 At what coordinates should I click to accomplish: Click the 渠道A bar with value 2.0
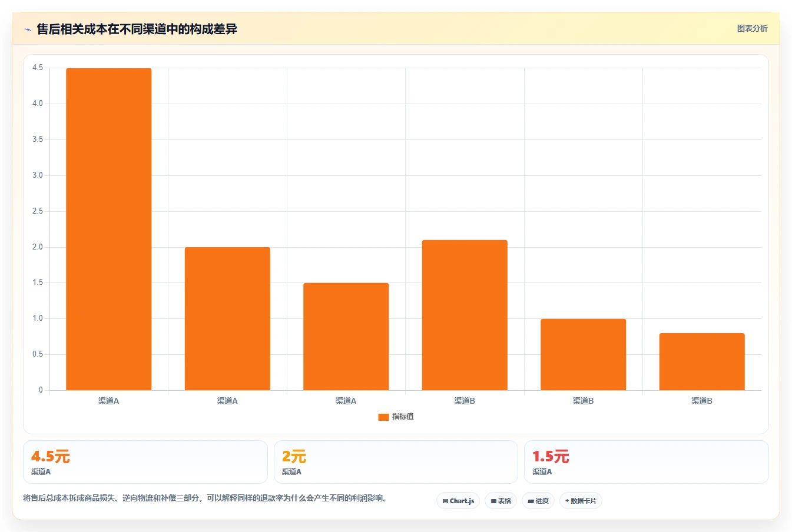227,318
